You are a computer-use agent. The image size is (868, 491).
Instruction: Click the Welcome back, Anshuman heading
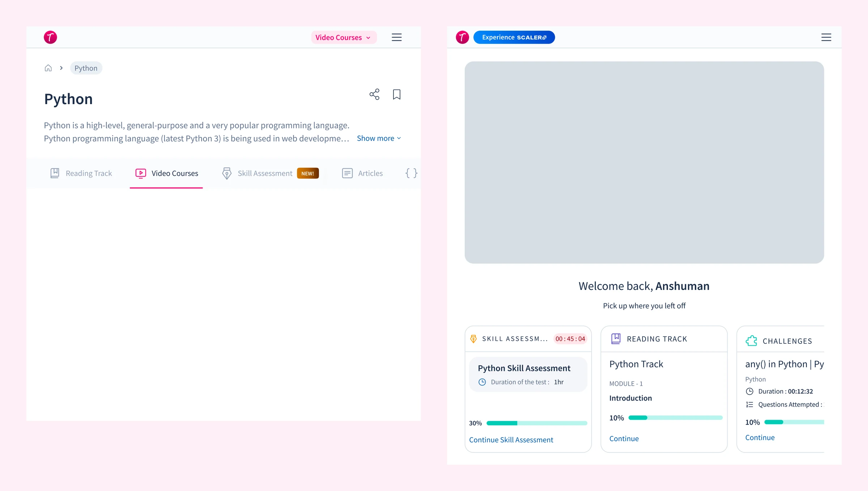(x=644, y=286)
